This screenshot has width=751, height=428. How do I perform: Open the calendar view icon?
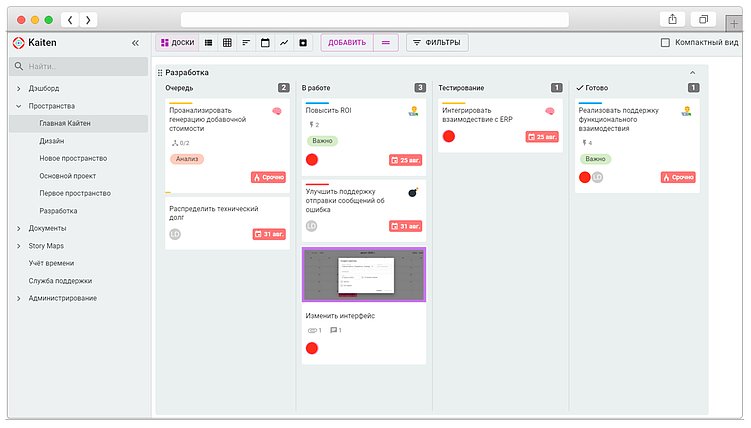(x=265, y=43)
